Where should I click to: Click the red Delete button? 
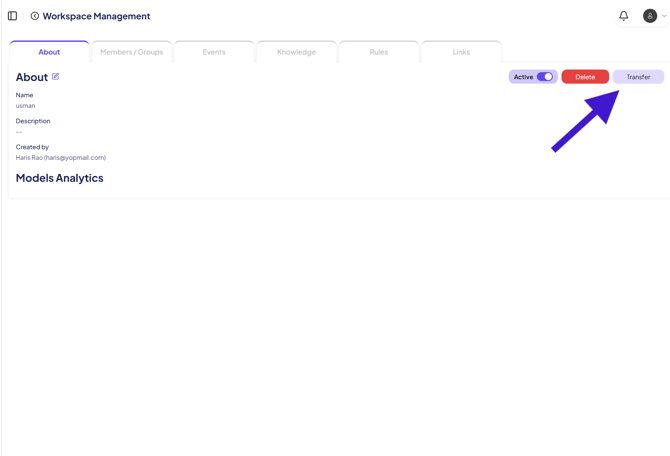point(585,77)
